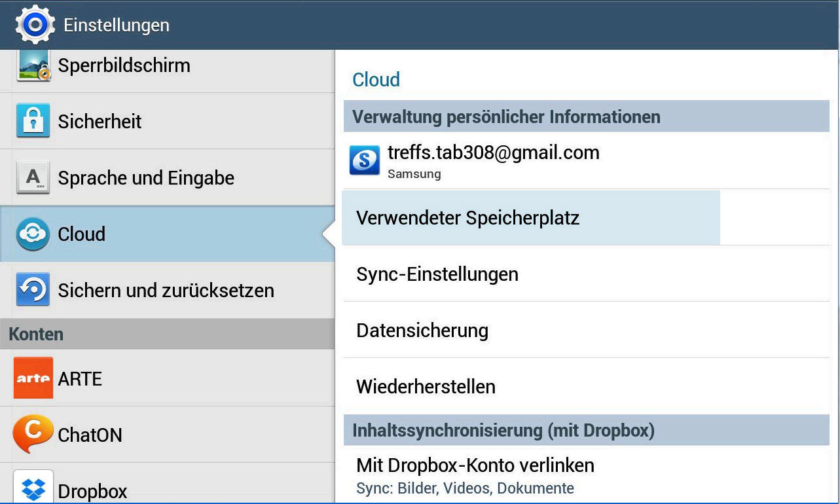Select Sicherheit label in settings list

click(x=100, y=122)
